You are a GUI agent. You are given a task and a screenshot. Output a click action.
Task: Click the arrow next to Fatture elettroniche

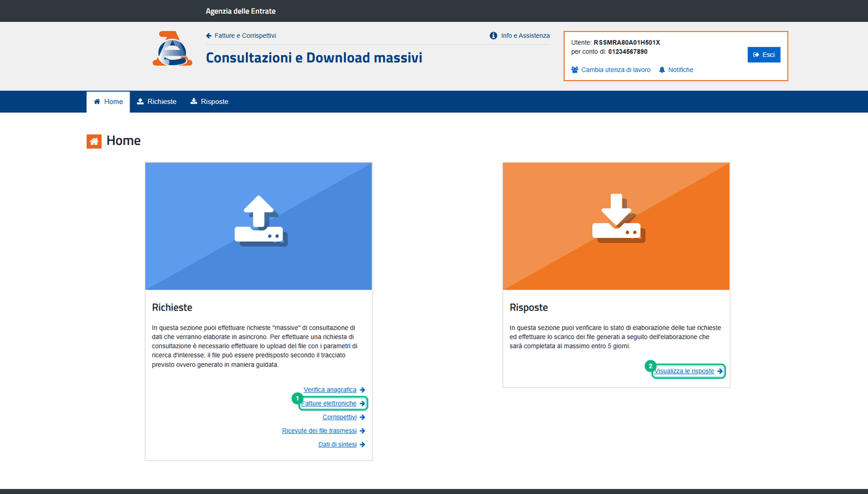pyautogui.click(x=362, y=404)
